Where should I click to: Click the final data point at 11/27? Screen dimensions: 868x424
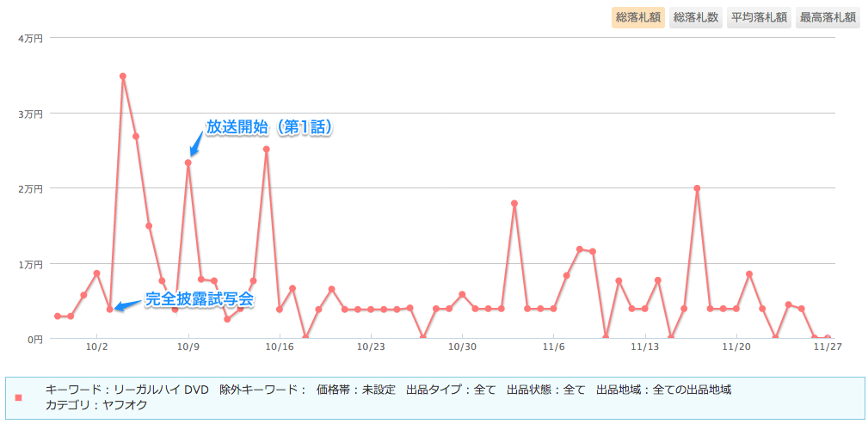pos(828,338)
